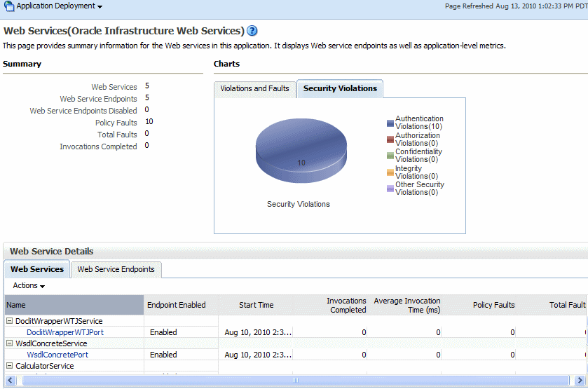Click the Total Faults value in Summary

pos(146,134)
